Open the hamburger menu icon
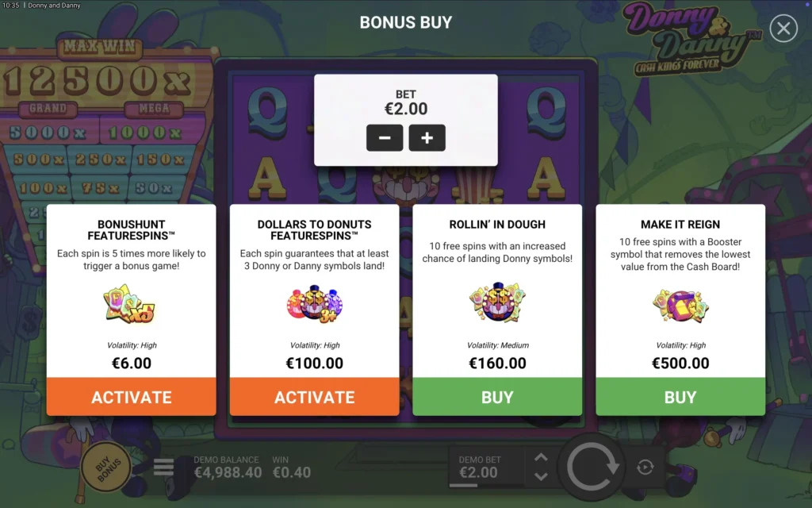 pos(163,467)
